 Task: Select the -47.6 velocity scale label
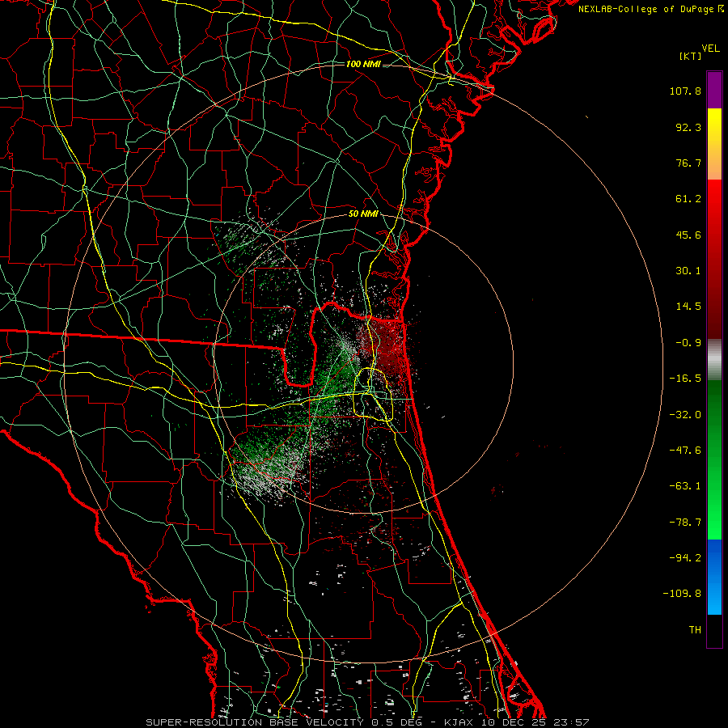[x=685, y=451]
